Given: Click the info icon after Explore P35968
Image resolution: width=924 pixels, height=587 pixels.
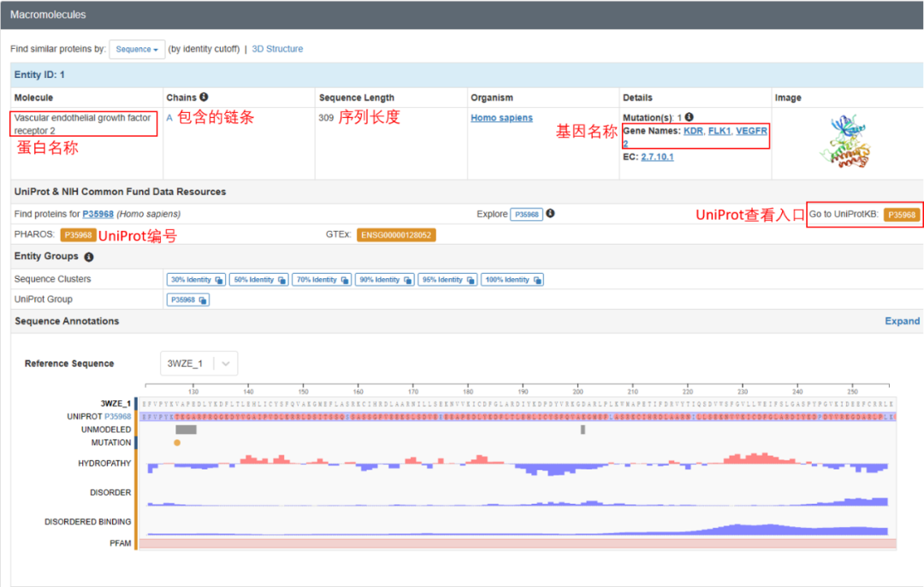Looking at the screenshot, I should [550, 213].
